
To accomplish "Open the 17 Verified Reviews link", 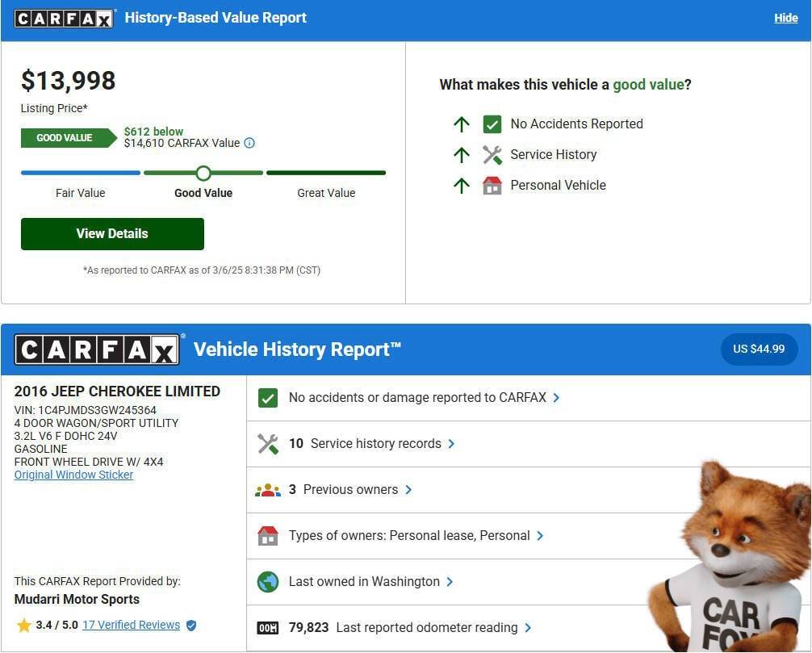I will point(131,625).
